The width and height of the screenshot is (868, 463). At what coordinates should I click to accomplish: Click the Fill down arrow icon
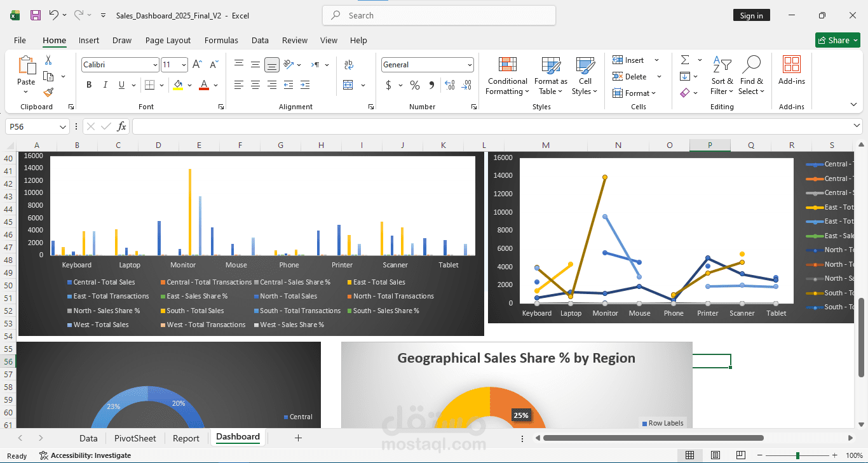(x=685, y=76)
